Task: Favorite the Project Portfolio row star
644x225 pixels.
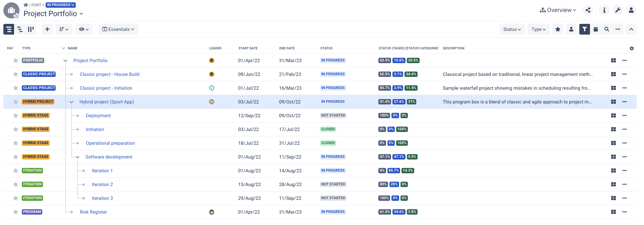Action: (x=15, y=60)
